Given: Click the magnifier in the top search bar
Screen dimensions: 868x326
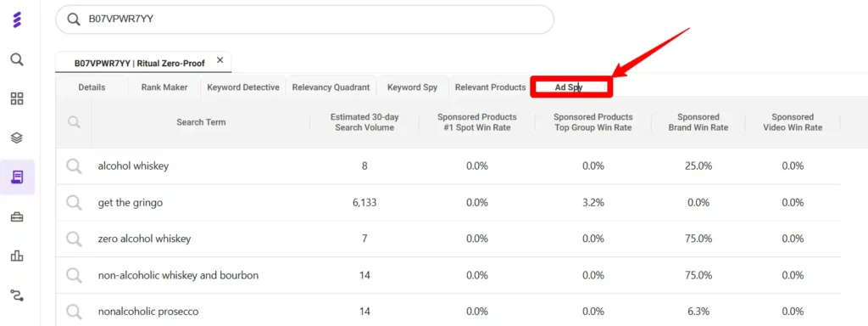Looking at the screenshot, I should pyautogui.click(x=74, y=20).
